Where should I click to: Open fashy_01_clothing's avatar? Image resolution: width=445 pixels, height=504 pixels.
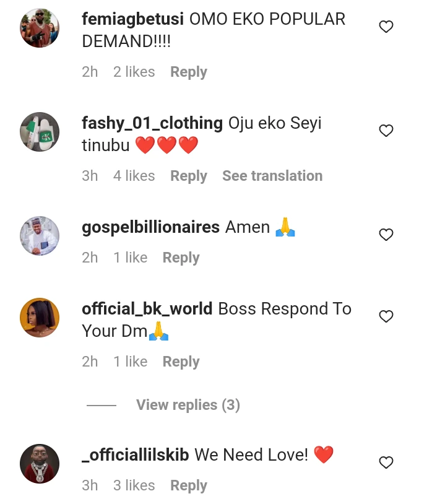(x=40, y=132)
